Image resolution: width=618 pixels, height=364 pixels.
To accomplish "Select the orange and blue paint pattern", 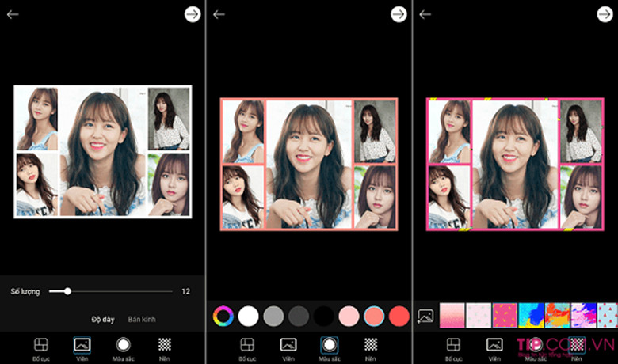I will click(557, 316).
